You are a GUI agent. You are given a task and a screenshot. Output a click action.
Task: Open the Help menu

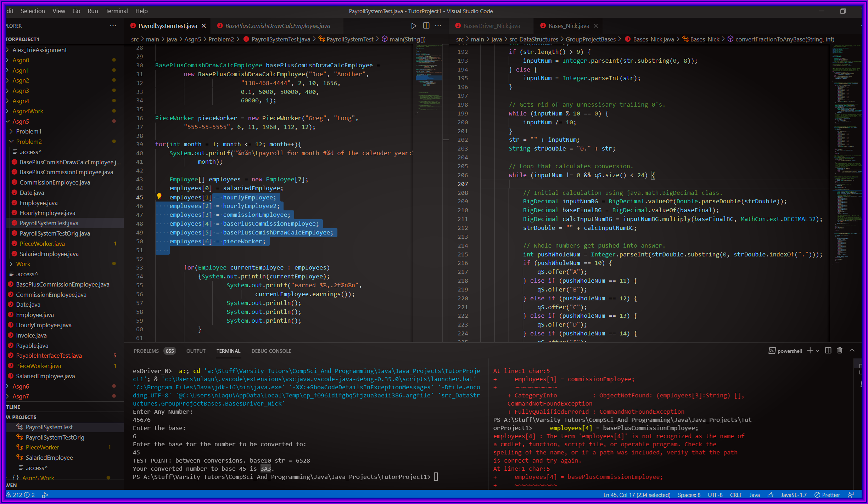pyautogui.click(x=141, y=11)
